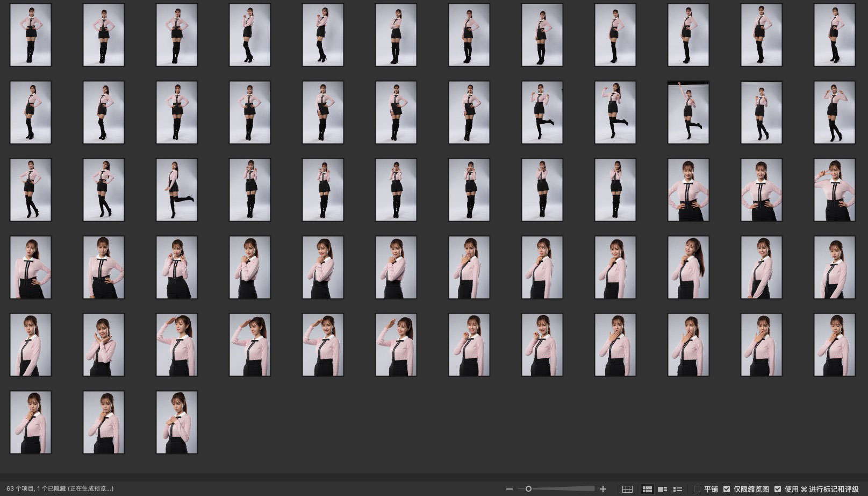Image resolution: width=868 pixels, height=496 pixels.
Task: Switch to thumbnail grid view
Action: 647,489
